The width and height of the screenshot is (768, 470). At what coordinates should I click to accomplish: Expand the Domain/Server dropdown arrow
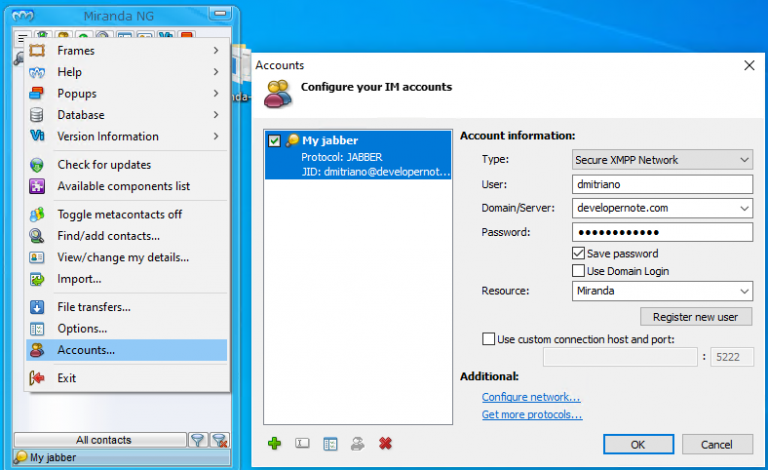pyautogui.click(x=744, y=208)
